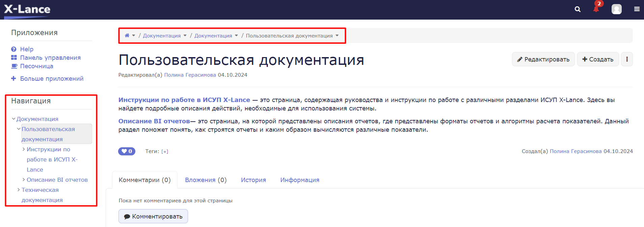Viewport: 644px width, 227px height.
Task: Click the Приложения heading
Action: click(x=34, y=33)
